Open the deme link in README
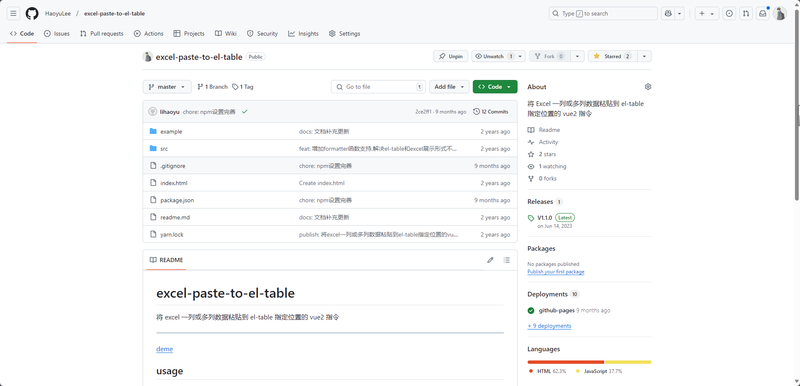800x386 pixels. 164,349
